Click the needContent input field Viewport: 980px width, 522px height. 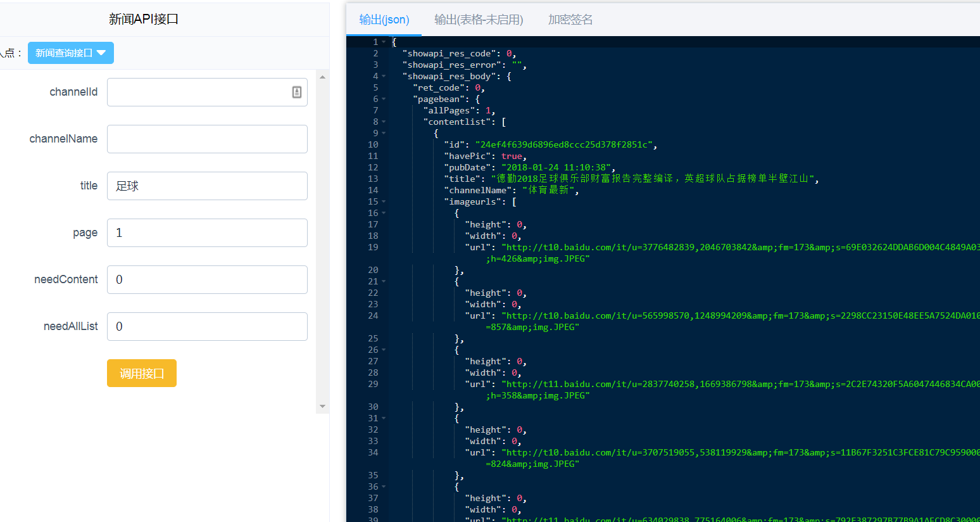tap(207, 280)
